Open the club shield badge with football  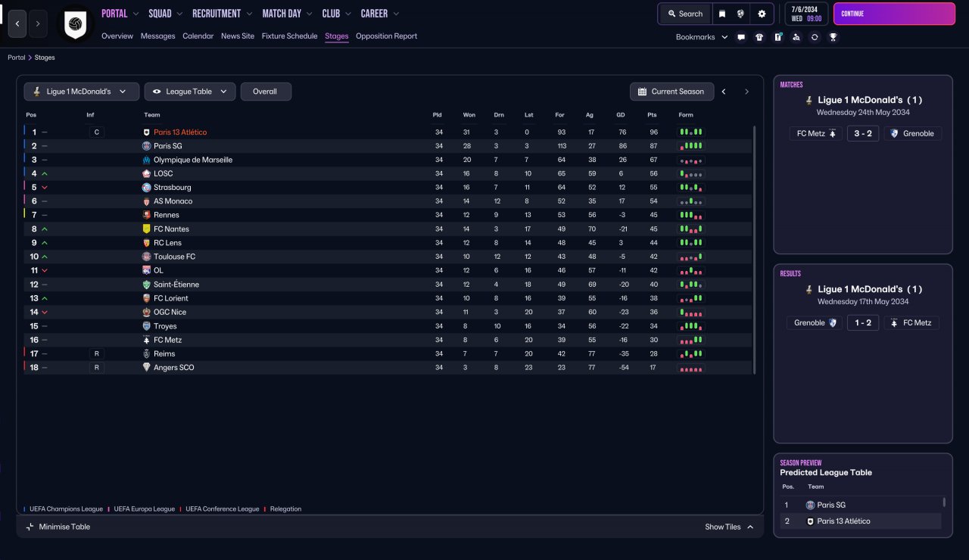click(75, 24)
